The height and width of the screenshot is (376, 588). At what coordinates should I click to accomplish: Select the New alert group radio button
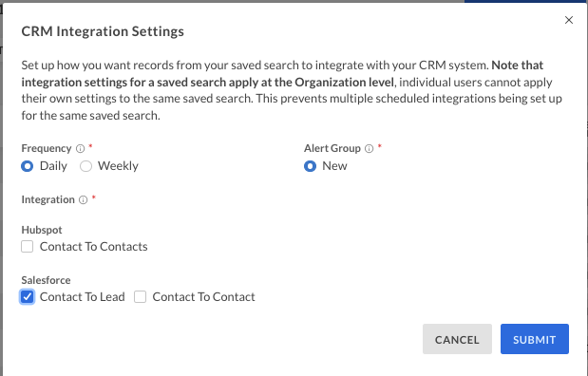310,166
